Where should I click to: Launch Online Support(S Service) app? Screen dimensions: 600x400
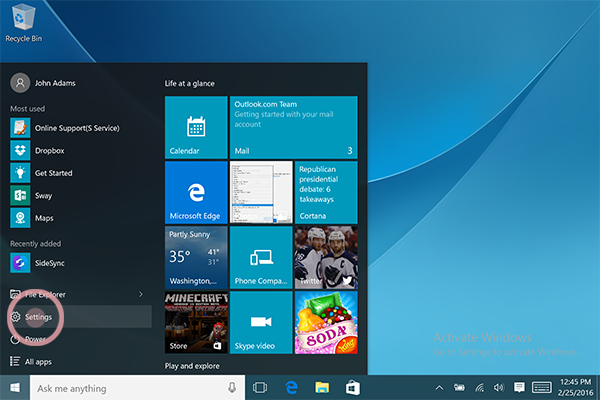(80, 128)
